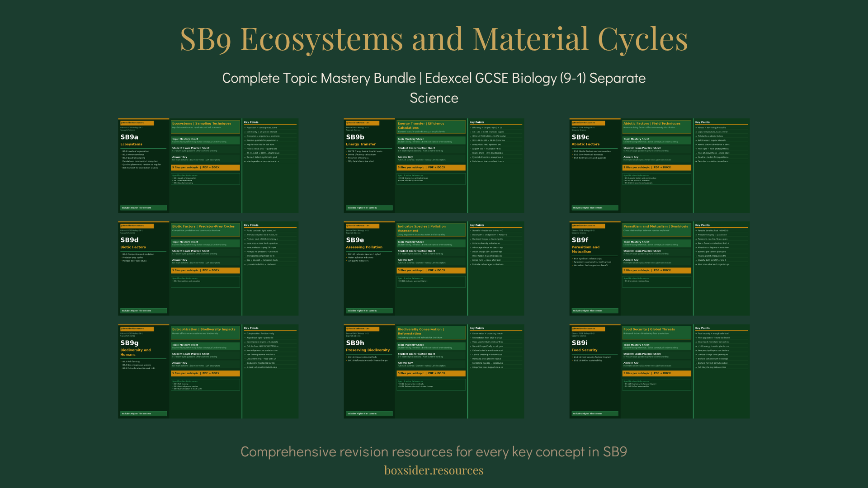Click 'Student Exam Practice Sheet' in the SB9b card

point(431,150)
